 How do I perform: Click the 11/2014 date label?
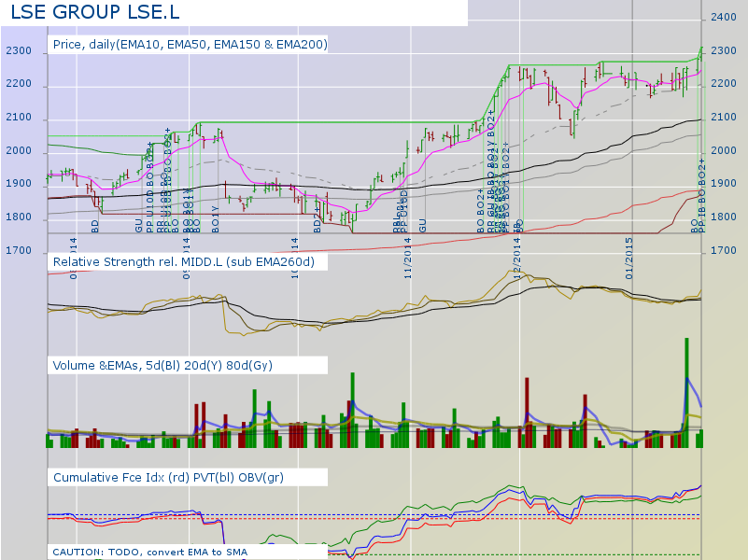[408, 258]
